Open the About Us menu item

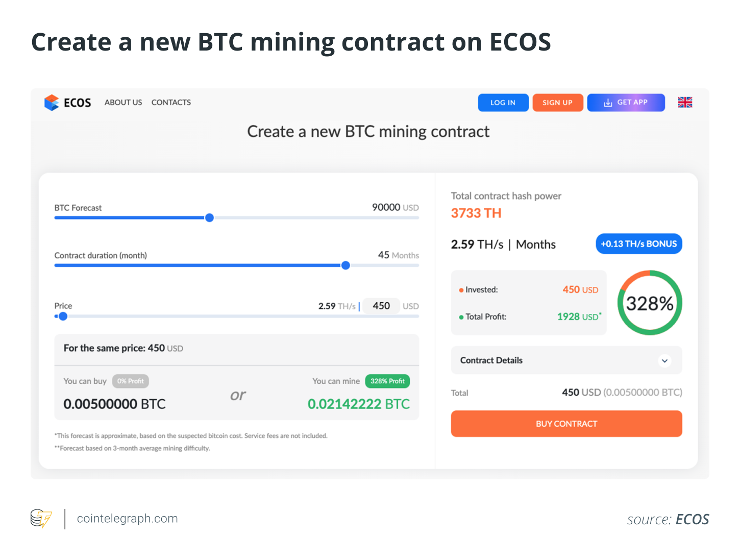tap(123, 103)
